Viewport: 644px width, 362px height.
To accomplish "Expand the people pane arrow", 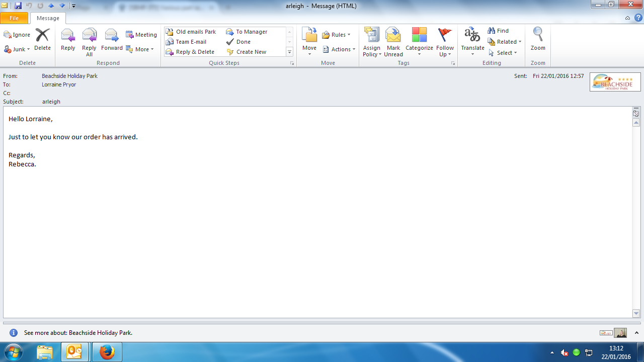I will (636, 333).
